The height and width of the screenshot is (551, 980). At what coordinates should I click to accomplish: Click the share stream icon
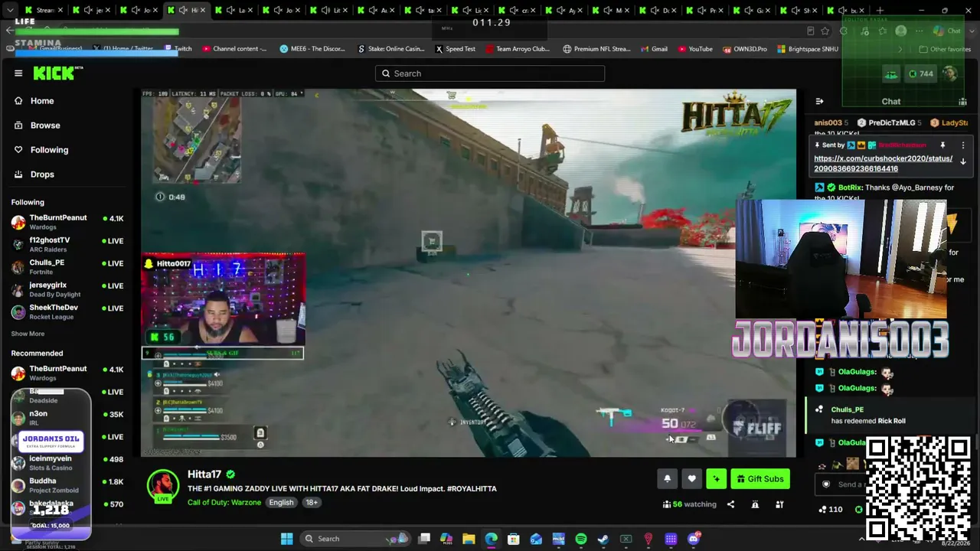click(730, 504)
